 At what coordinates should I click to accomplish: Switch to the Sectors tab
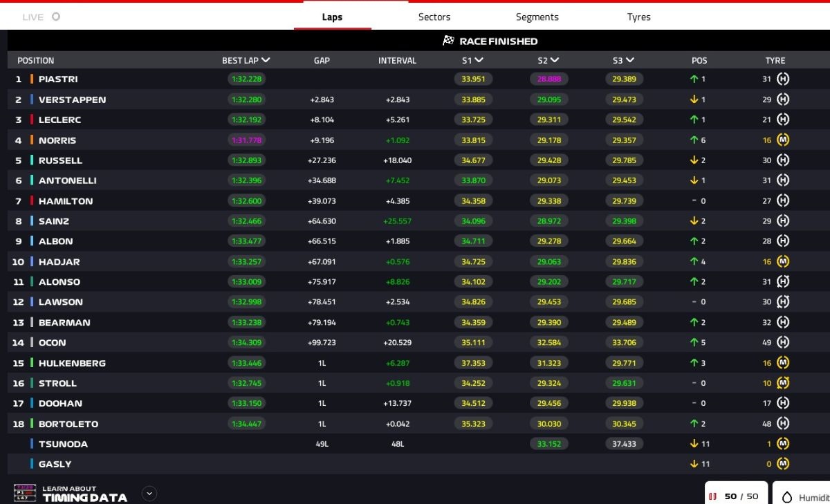tap(434, 17)
